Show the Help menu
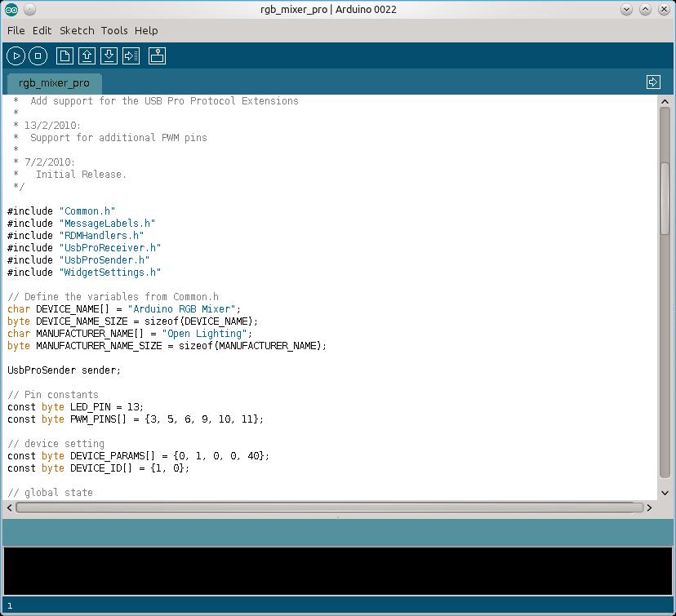The width and height of the screenshot is (676, 616). pos(146,30)
